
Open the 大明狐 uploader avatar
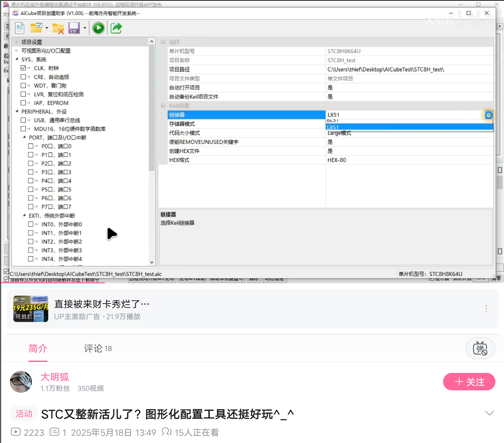click(21, 382)
